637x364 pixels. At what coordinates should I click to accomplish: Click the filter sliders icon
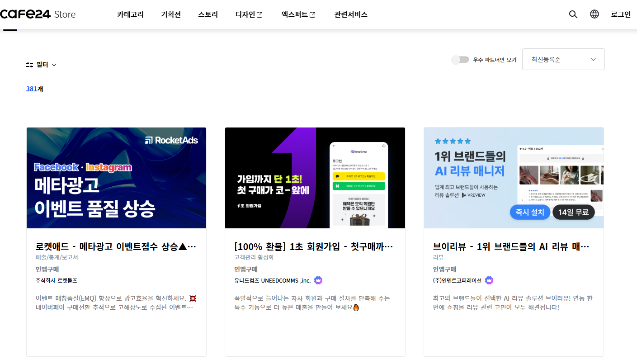click(x=30, y=65)
